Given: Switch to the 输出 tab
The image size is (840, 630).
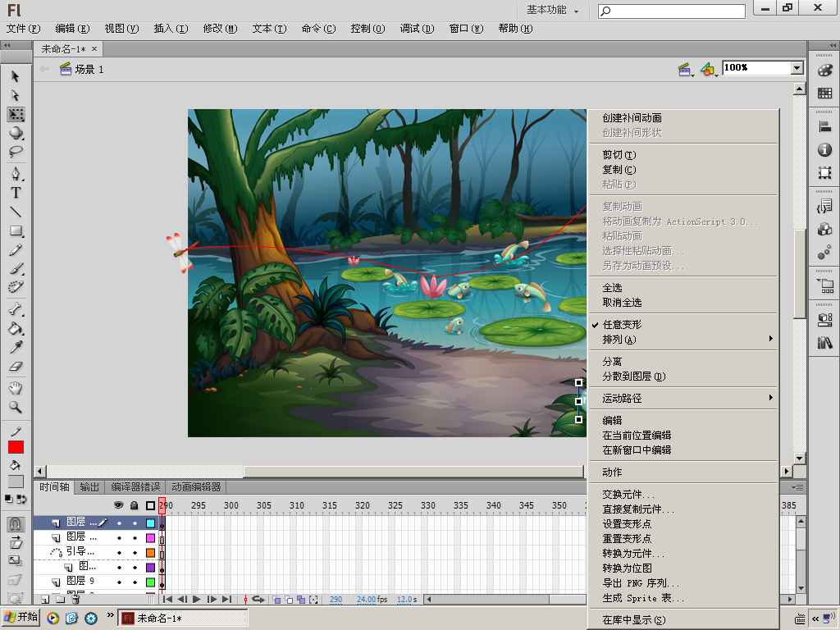Looking at the screenshot, I should (x=89, y=487).
